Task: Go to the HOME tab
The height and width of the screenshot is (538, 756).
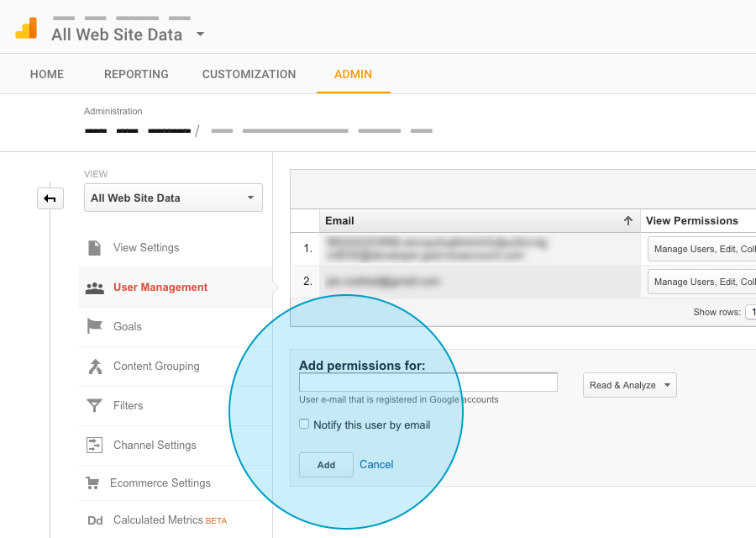Action: (47, 74)
